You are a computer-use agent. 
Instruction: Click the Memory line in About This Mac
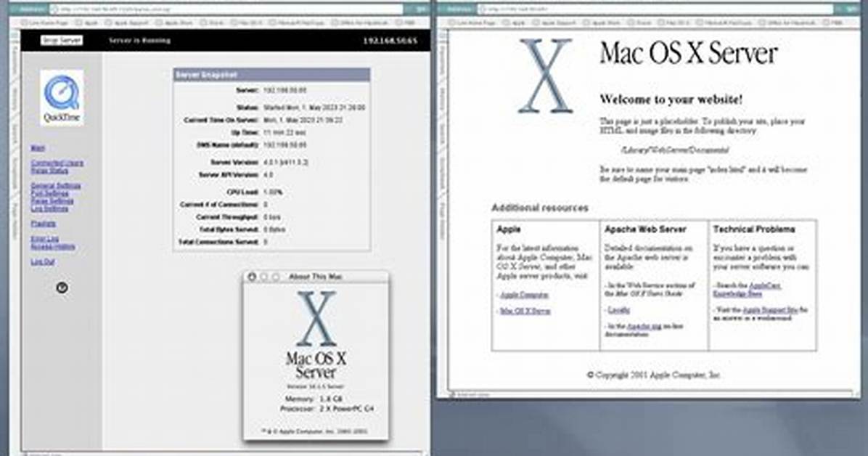(x=314, y=399)
